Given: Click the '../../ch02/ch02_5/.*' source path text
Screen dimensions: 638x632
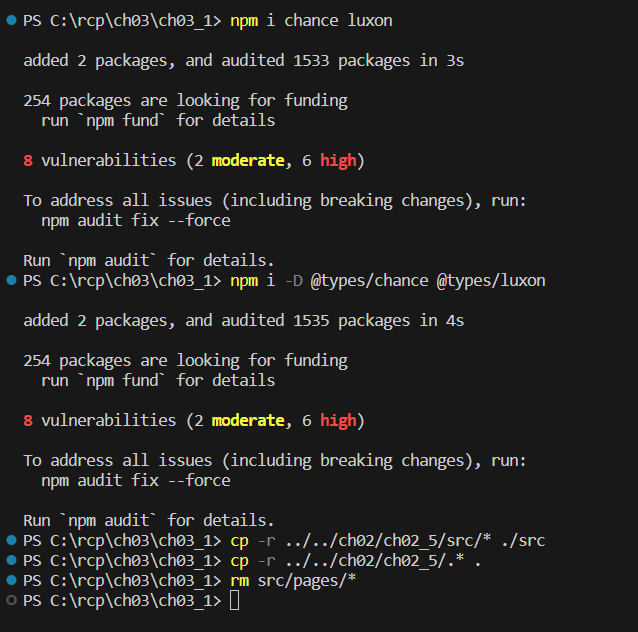Looking at the screenshot, I should (x=374, y=561).
